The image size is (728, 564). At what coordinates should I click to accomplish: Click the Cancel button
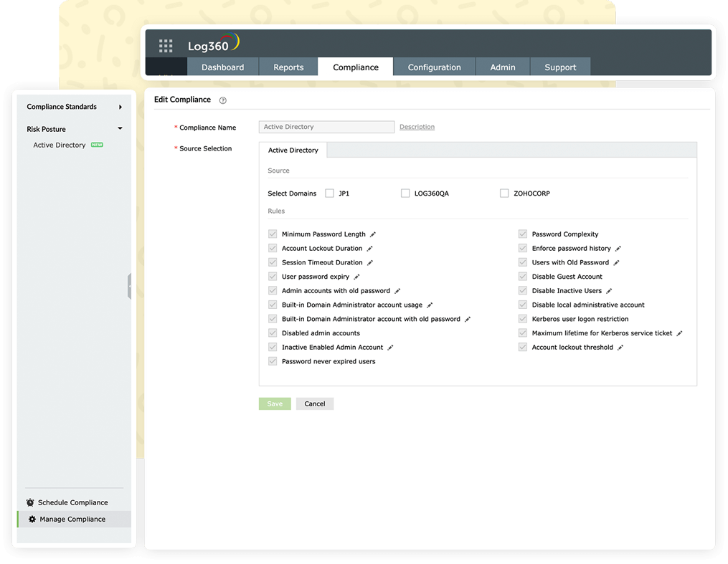(314, 403)
